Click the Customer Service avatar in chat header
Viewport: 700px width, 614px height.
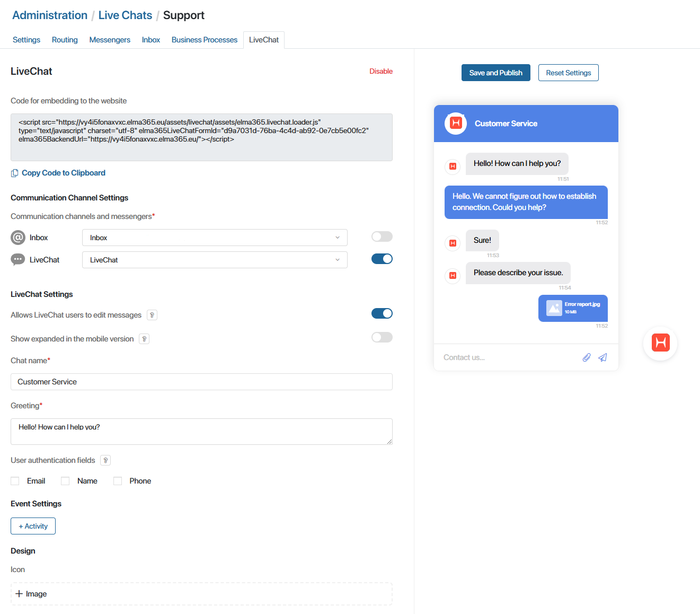456,124
